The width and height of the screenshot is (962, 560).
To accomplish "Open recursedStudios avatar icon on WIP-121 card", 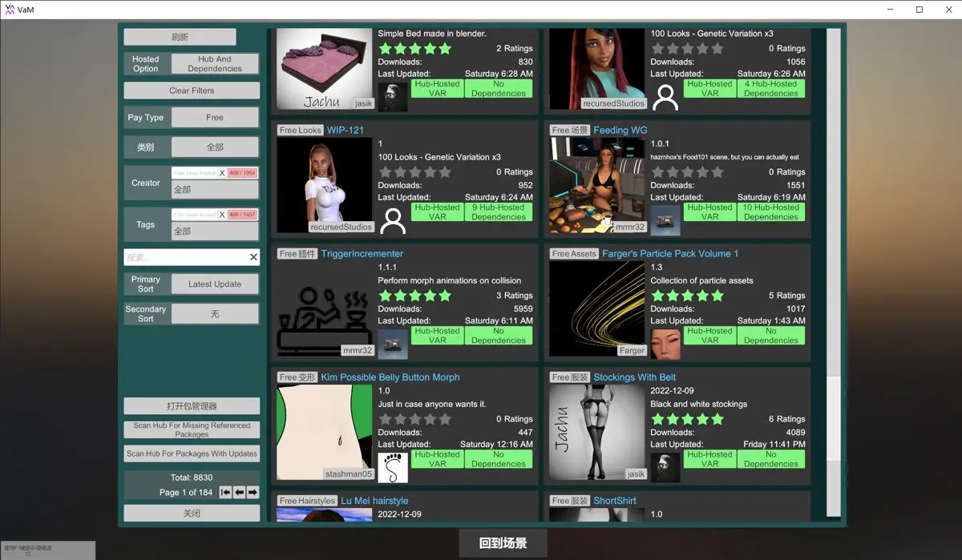I will pyautogui.click(x=393, y=220).
